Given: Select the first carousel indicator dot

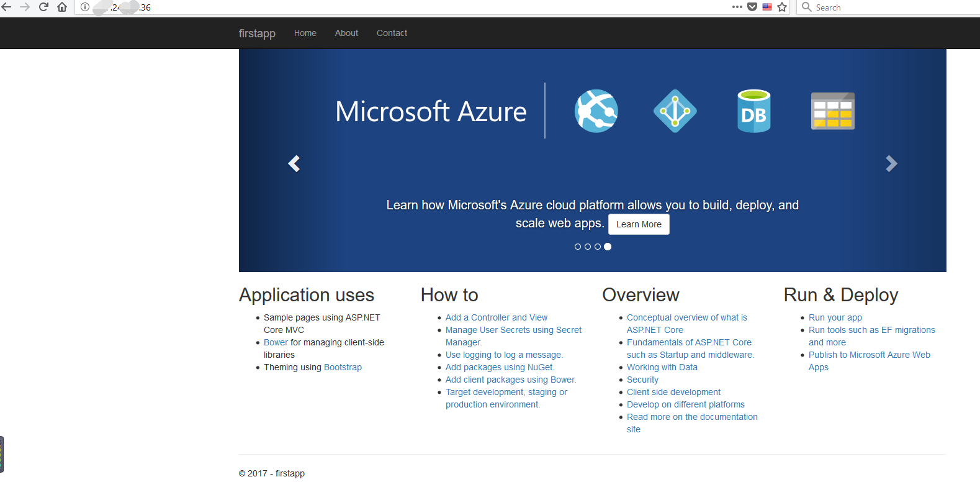Looking at the screenshot, I should click(578, 247).
